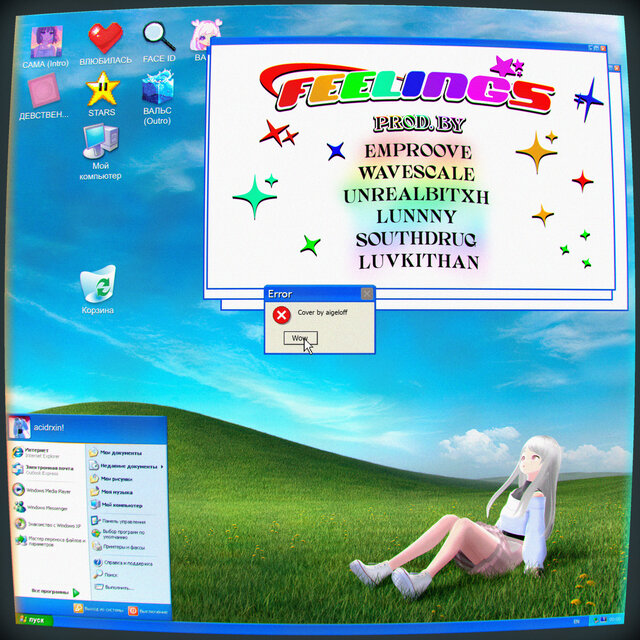Open Выполнить... run command entry
Viewport: 640px width, 640px height.
tap(114, 587)
